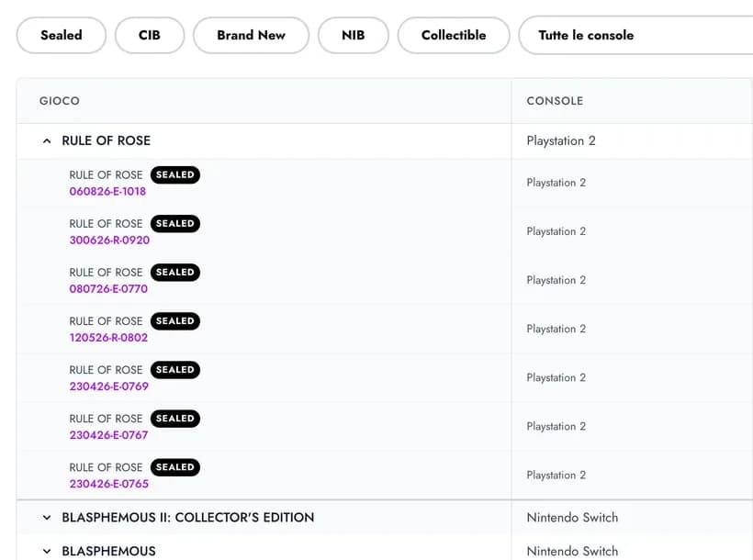
Task: Click RULE OF ROSE label above 060826-E-1018
Action: [106, 175]
